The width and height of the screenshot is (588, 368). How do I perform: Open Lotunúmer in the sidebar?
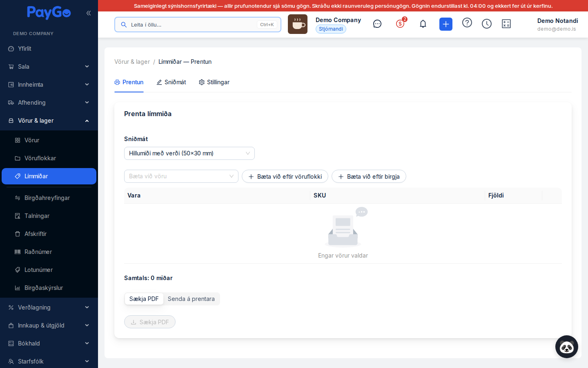click(49, 270)
